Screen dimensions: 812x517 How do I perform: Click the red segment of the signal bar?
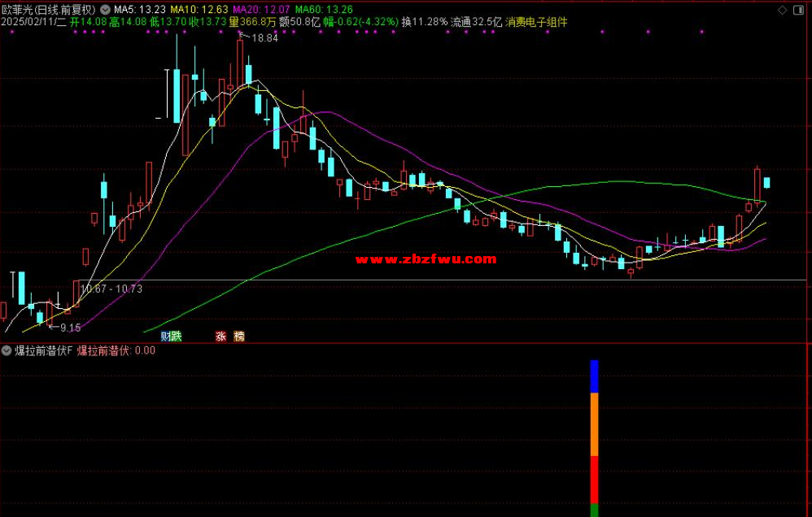(594, 480)
